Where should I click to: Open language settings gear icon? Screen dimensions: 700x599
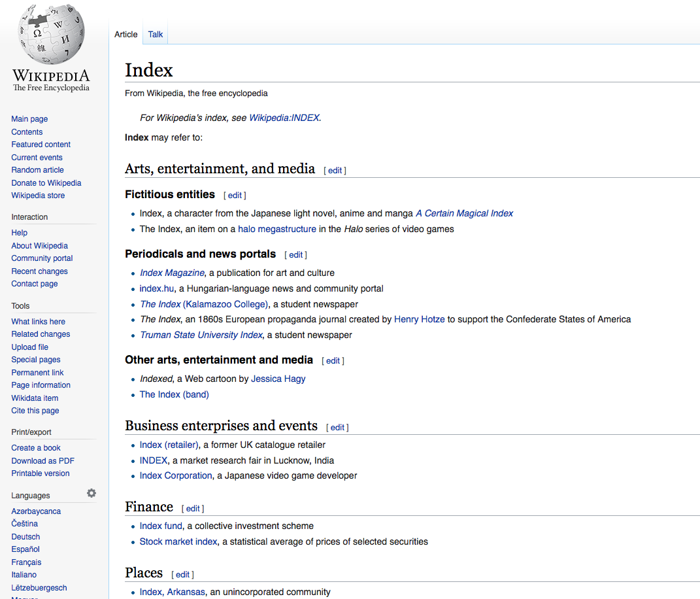coord(92,493)
